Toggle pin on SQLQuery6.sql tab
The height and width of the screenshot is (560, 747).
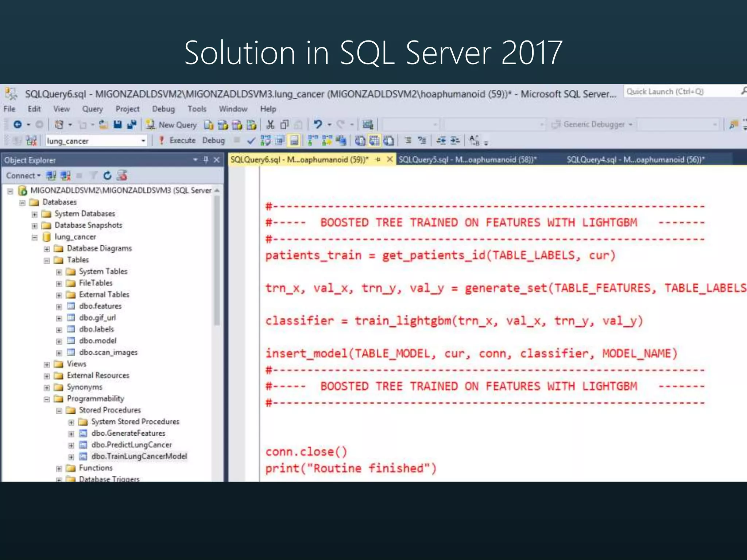point(378,159)
